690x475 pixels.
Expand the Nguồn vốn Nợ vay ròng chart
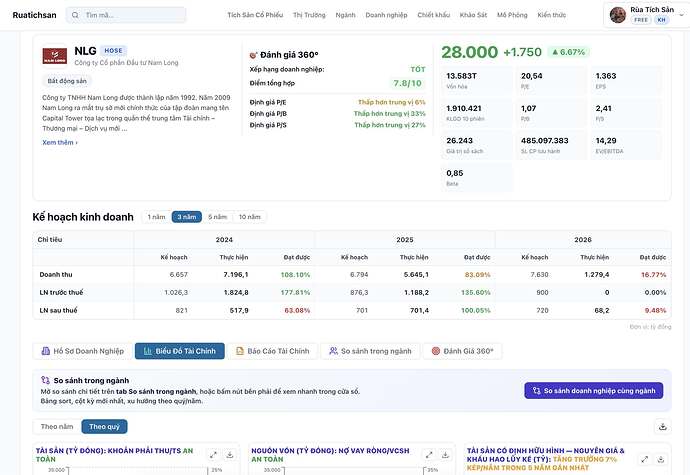coord(429,455)
